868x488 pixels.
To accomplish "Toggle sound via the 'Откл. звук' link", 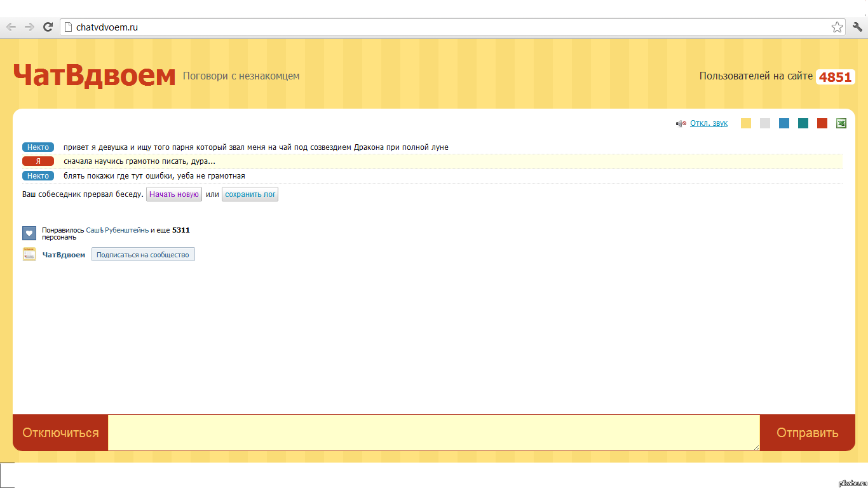I will tap(709, 123).
